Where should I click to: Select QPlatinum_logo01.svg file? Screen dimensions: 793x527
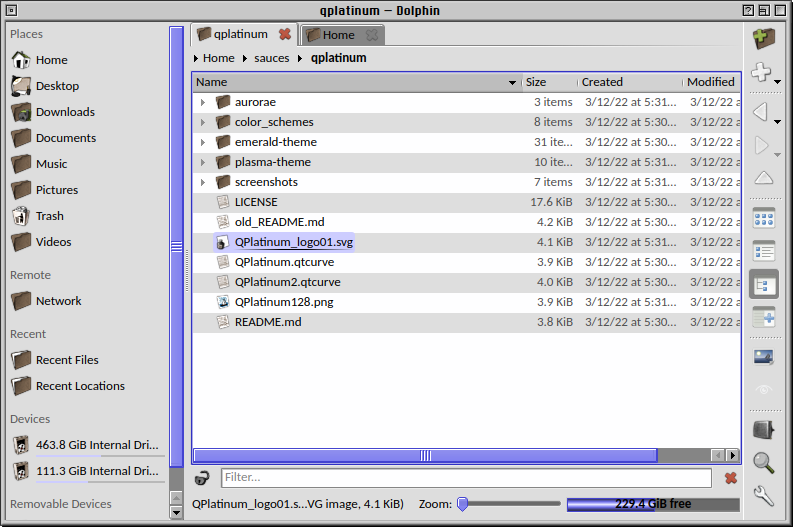[x=284, y=242]
